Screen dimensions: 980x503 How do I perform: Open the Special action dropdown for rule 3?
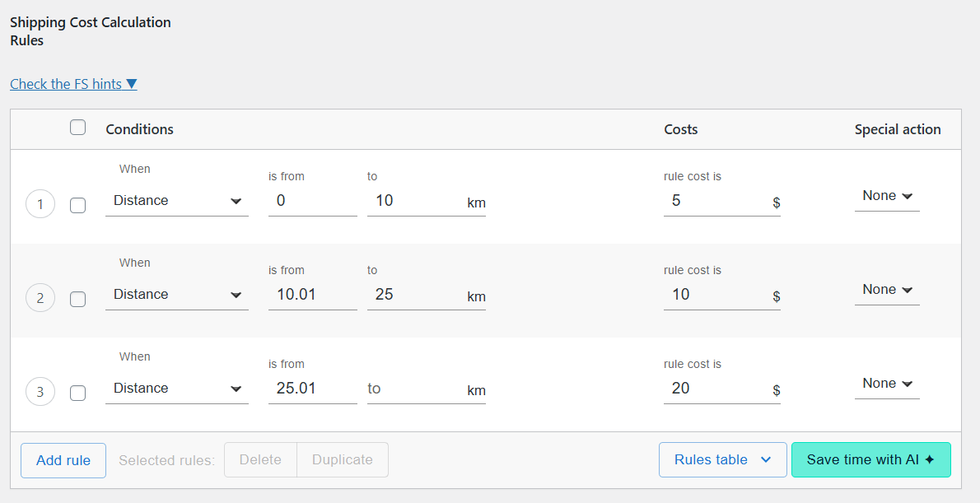pos(887,383)
